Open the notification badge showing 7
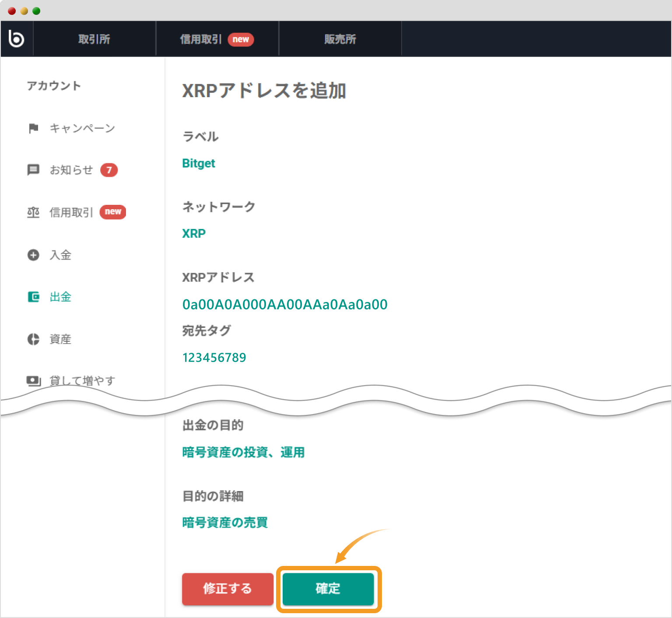The width and height of the screenshot is (672, 618). point(109,171)
